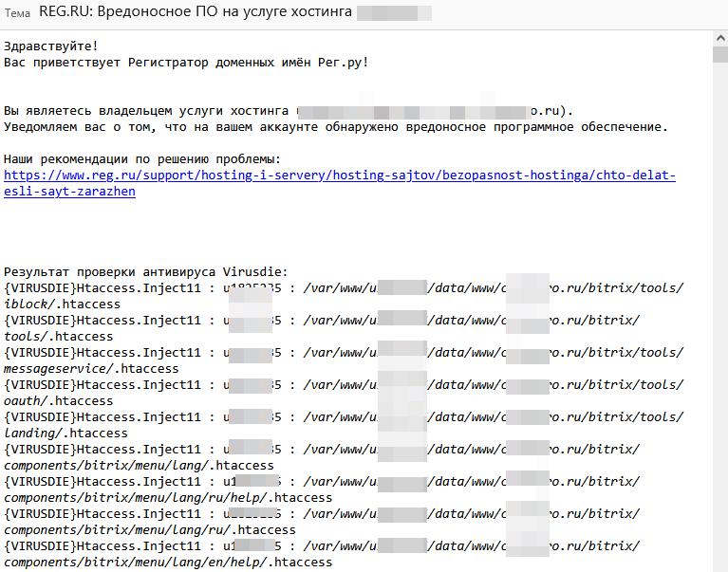Viewport: 728px width, 572px height.
Task: Open the reg.ru support link about infected sites
Action: 340,183
